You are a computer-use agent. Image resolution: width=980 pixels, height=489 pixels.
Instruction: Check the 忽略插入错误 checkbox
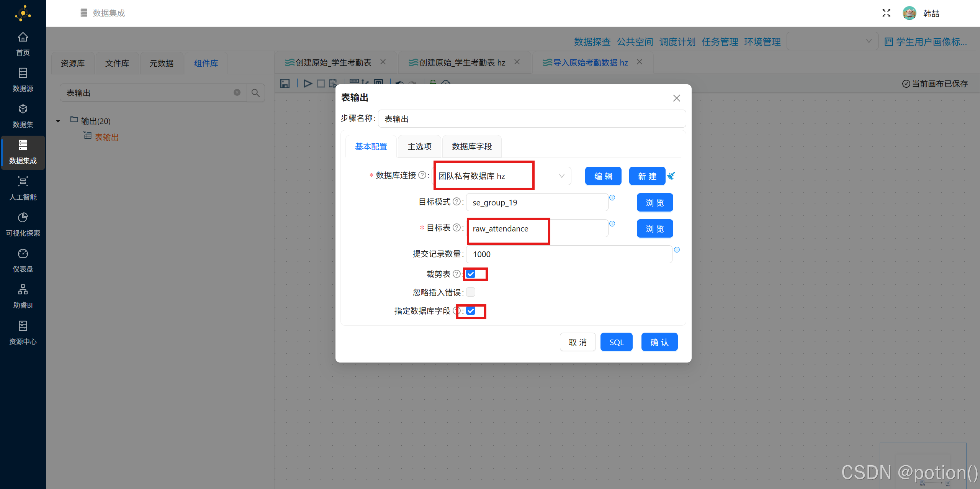coord(471,292)
